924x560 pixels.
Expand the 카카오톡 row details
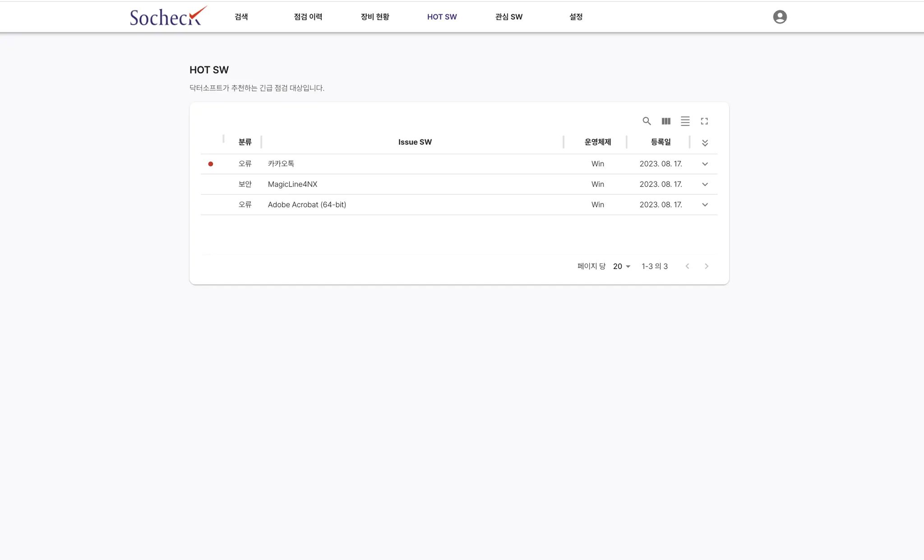pos(705,164)
